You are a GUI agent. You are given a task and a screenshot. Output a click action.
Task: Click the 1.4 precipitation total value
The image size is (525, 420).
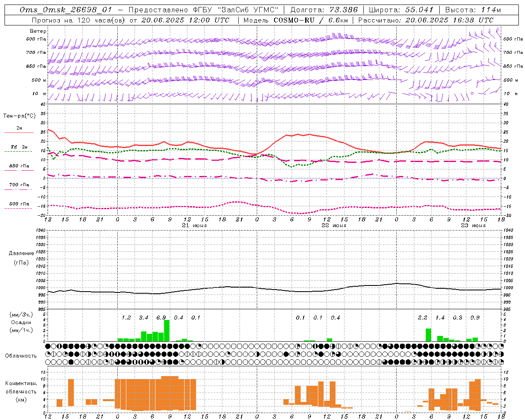440,317
